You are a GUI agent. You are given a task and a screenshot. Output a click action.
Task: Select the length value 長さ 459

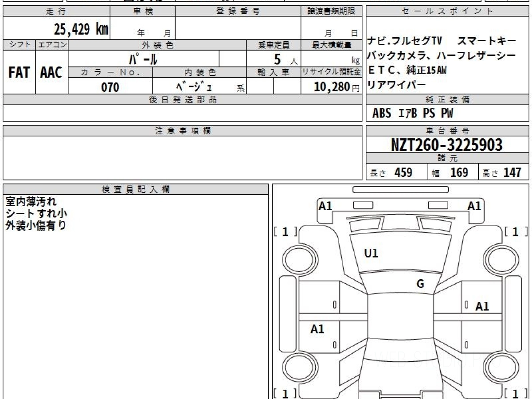(391, 172)
